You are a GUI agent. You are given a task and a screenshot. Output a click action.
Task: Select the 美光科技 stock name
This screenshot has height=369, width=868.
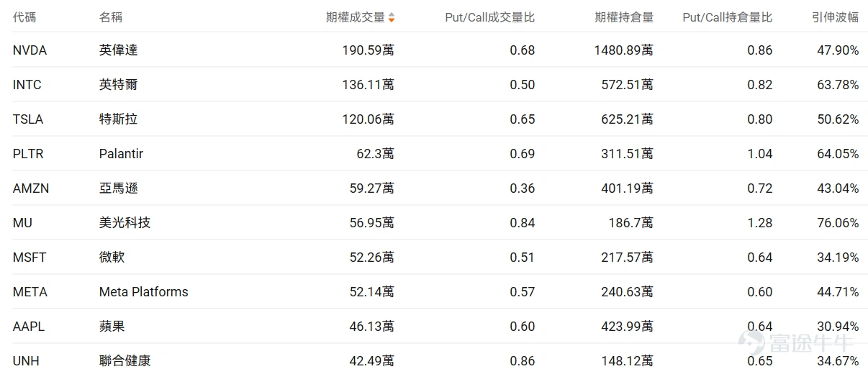125,223
